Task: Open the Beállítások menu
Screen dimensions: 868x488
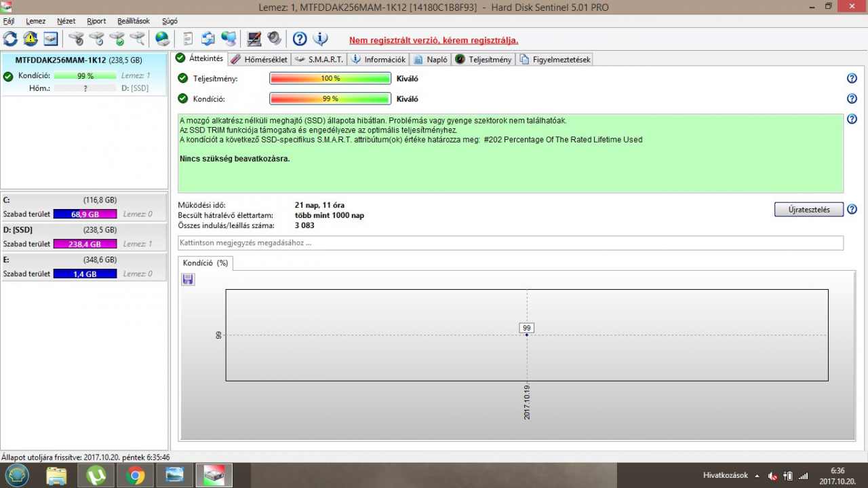Action: (x=134, y=21)
